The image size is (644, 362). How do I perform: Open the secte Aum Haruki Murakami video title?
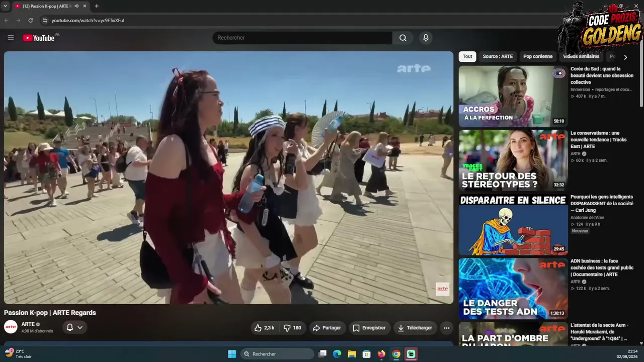coord(600,332)
